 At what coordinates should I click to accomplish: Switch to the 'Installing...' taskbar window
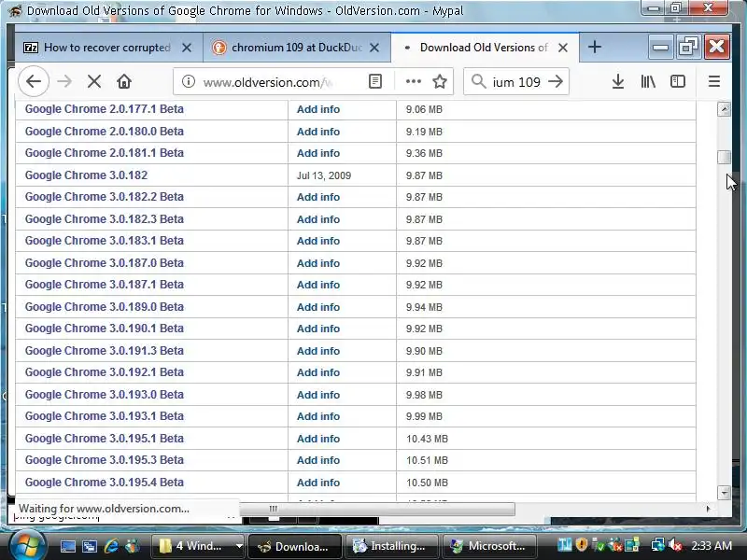click(x=391, y=546)
